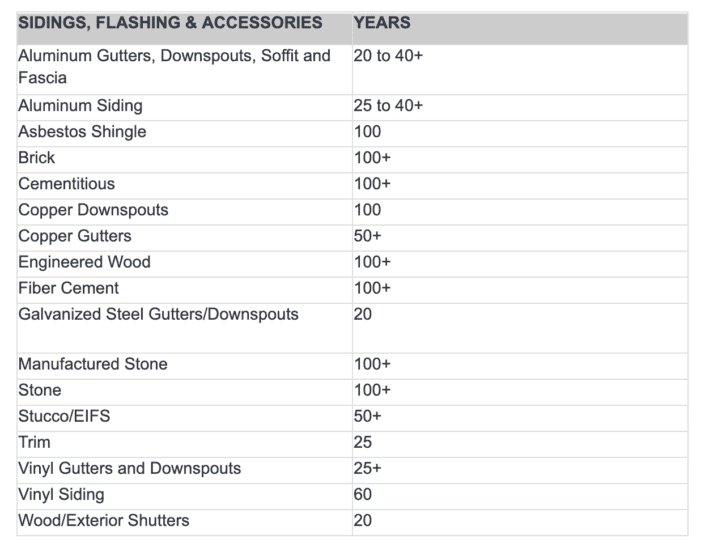Viewport: 705px width, 543px height.
Task: Click the Manufactured Stone cell
Action: tap(93, 364)
